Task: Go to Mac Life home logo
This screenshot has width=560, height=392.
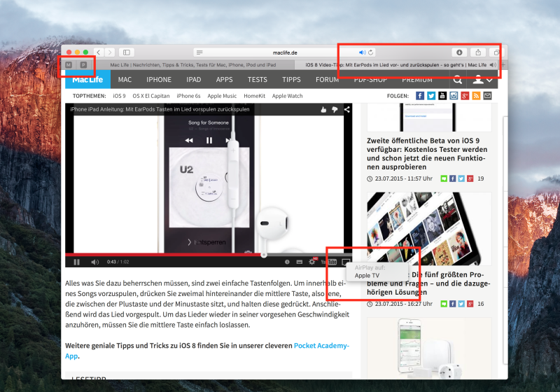Action: point(88,79)
